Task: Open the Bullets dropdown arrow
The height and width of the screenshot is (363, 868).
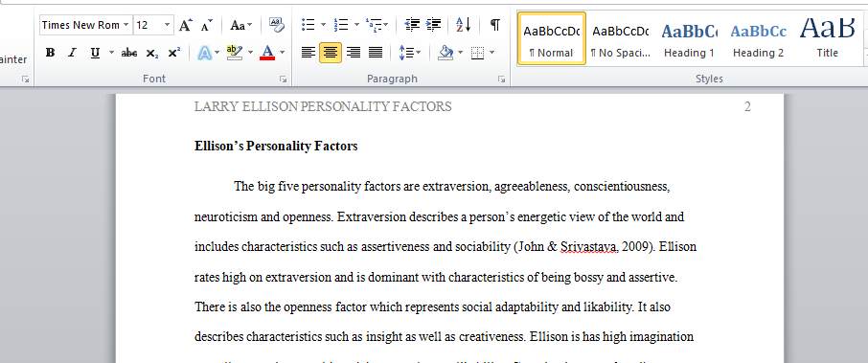Action: click(x=323, y=25)
